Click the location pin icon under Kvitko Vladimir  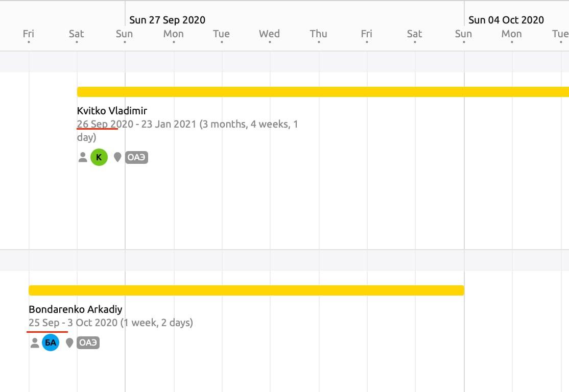coord(117,157)
